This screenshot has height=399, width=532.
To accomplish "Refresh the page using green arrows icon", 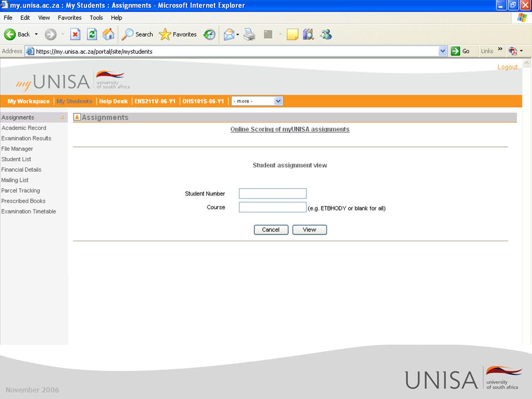I will tap(91, 34).
